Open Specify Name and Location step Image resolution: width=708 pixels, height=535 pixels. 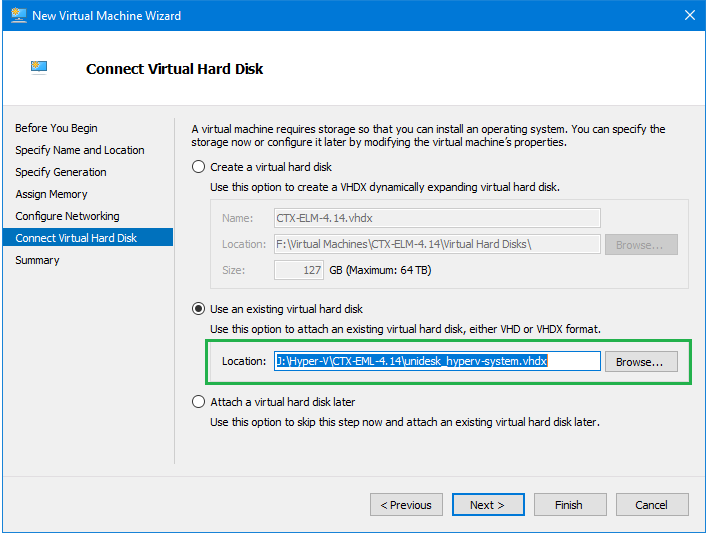80,150
